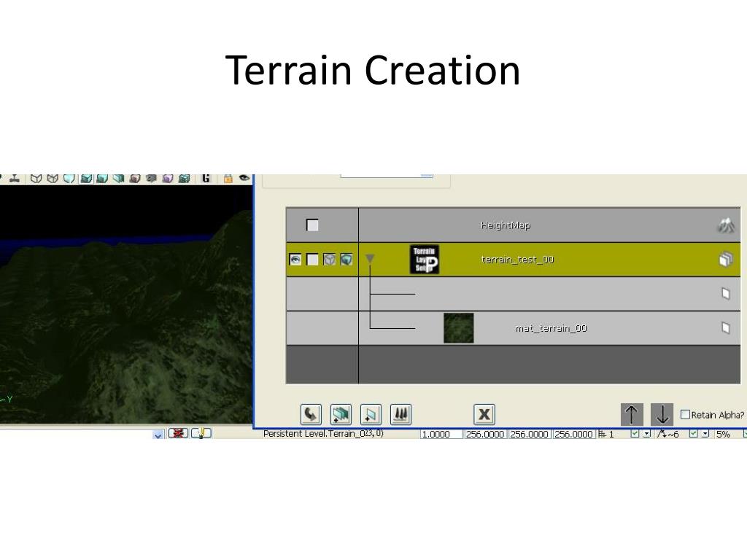The width and height of the screenshot is (747, 560).
Task: Click the solid teal cube icon on terrain_test_00
Action: point(347,260)
